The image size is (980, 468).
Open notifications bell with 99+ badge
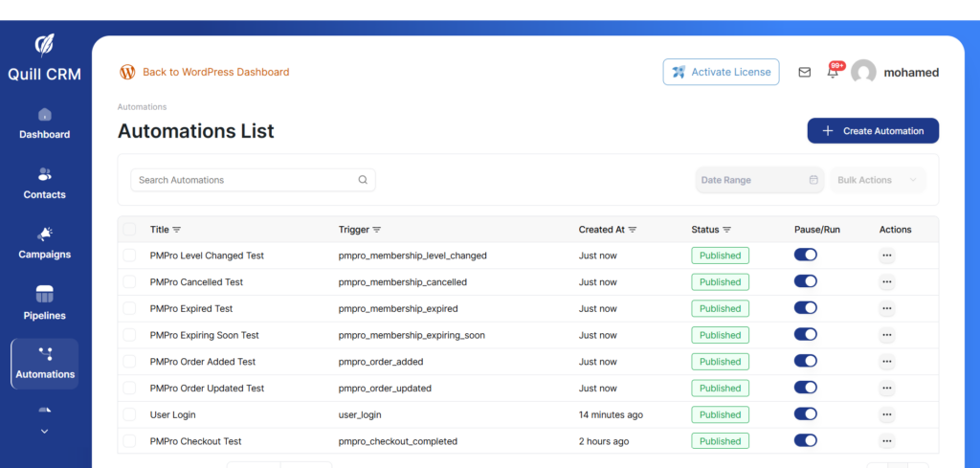pyautogui.click(x=833, y=72)
